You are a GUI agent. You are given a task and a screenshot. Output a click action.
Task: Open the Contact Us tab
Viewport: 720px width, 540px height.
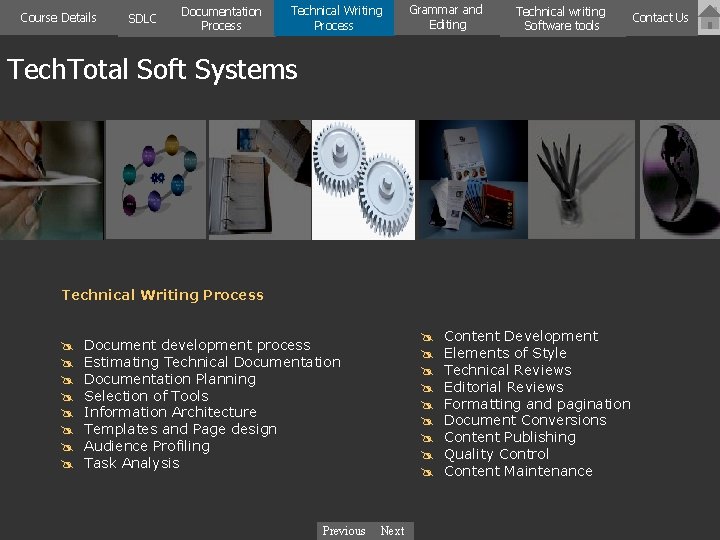(x=660, y=17)
